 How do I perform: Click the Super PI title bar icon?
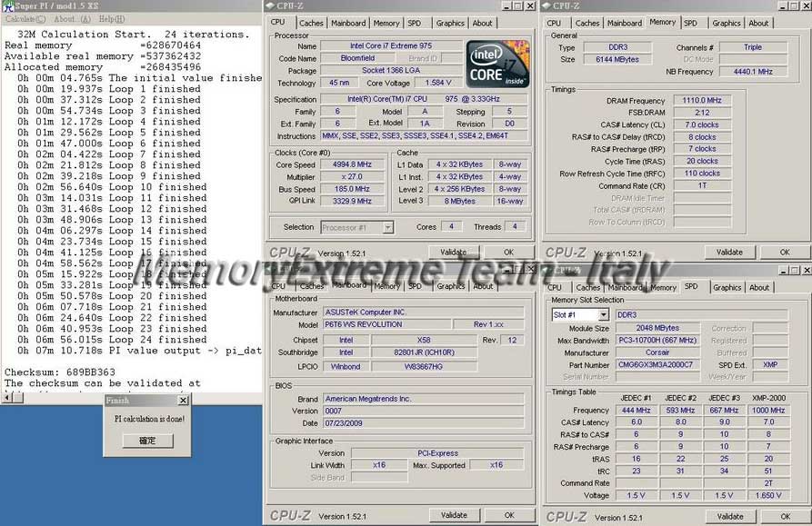7,6
